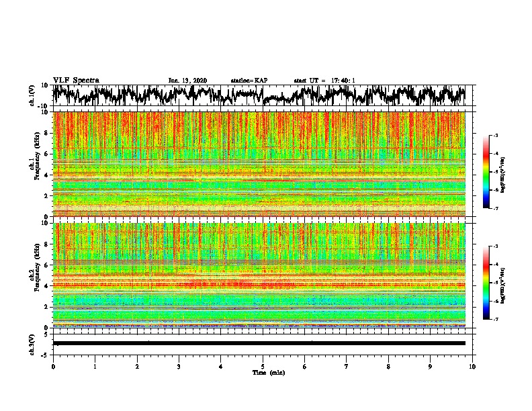Click time axis tick label "7"
The width and height of the screenshot is (532, 411).
pyautogui.click(x=347, y=367)
